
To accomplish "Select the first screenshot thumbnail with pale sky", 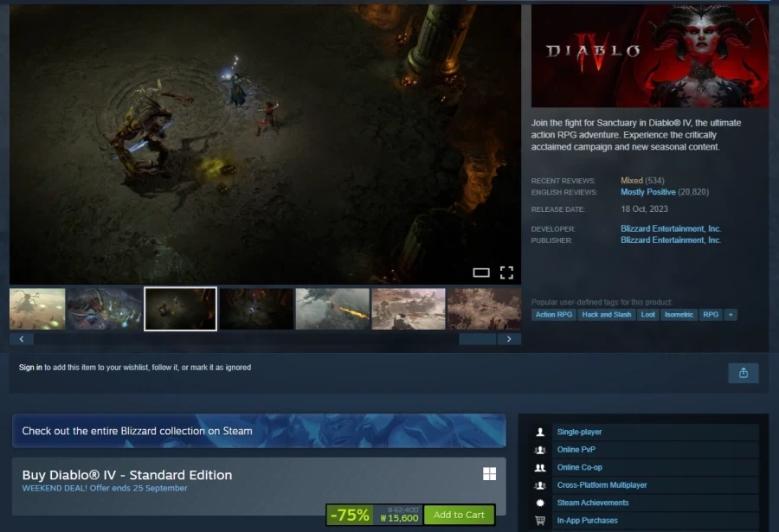I will [x=37, y=309].
